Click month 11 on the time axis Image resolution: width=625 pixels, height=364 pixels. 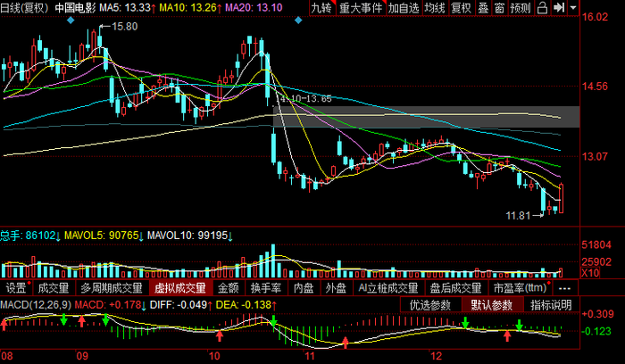point(310,356)
